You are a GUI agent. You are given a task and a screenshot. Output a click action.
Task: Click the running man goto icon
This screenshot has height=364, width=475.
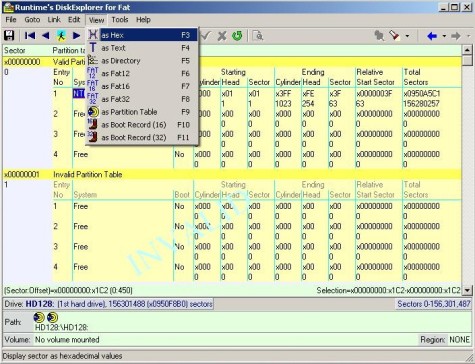[61, 35]
